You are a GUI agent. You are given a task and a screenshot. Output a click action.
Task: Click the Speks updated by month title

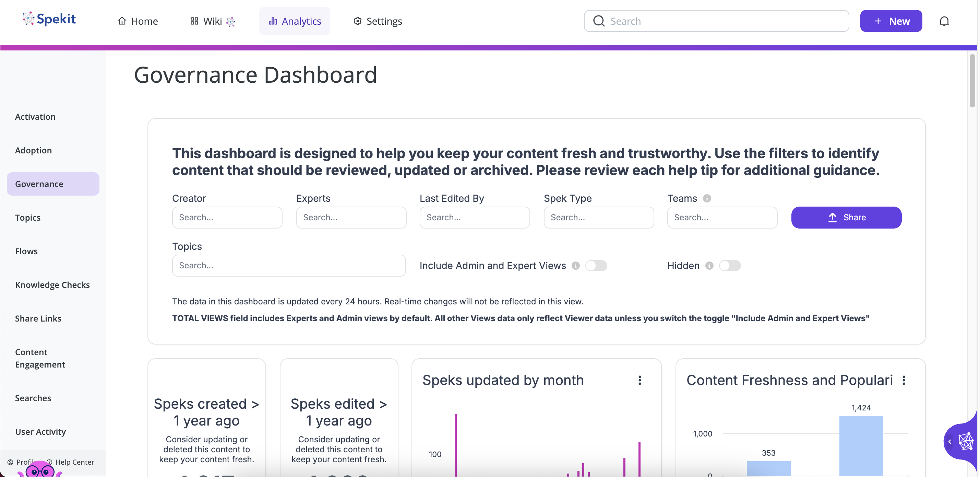503,380
